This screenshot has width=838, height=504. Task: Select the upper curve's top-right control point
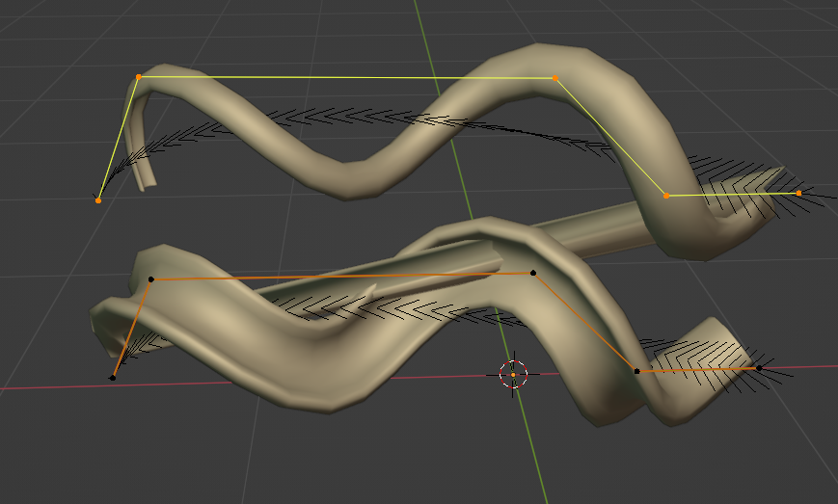[x=555, y=78]
